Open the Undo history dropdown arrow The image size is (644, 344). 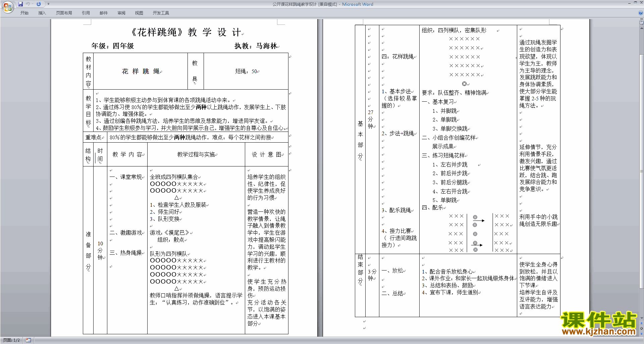(x=33, y=4)
